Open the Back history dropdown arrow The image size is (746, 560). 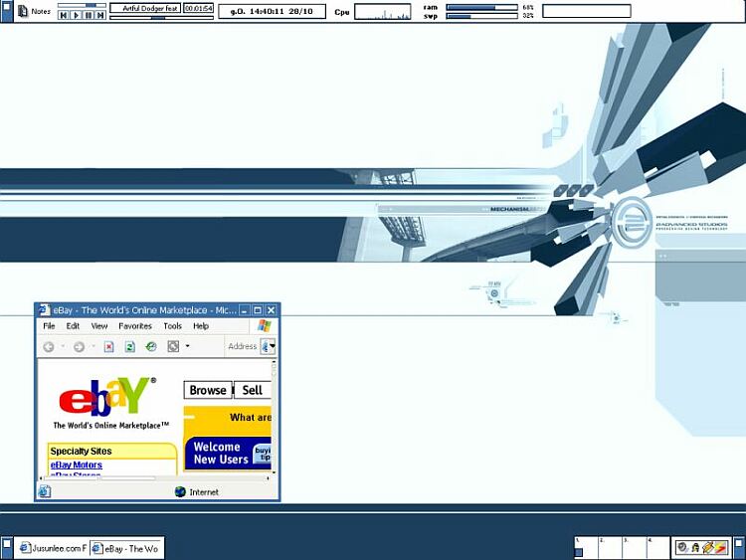(x=63, y=346)
